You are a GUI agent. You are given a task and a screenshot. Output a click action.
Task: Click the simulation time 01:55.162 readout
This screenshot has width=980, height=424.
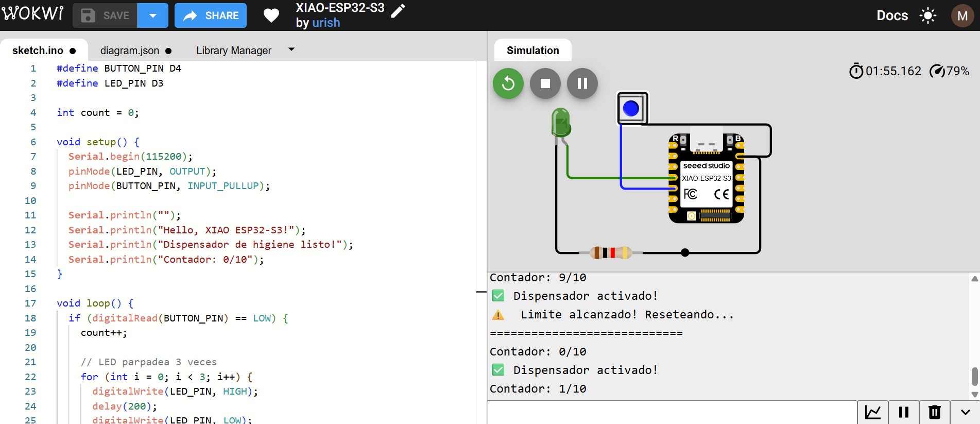[893, 71]
